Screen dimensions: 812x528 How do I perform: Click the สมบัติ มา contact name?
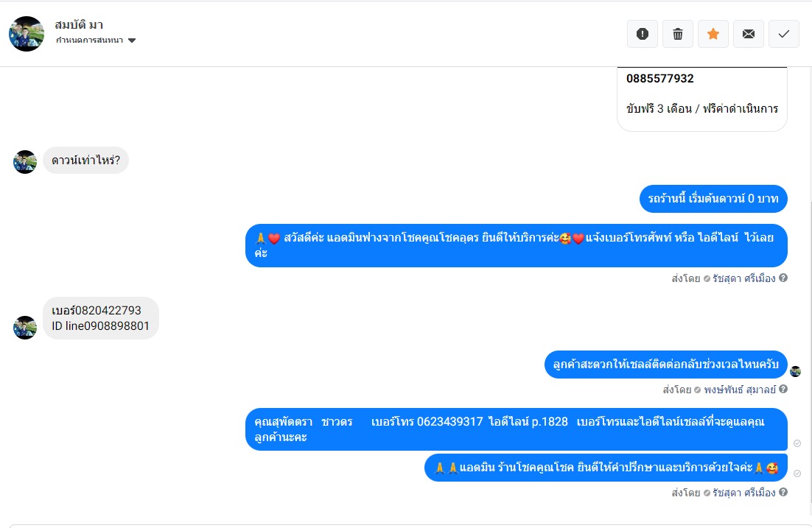coord(79,25)
